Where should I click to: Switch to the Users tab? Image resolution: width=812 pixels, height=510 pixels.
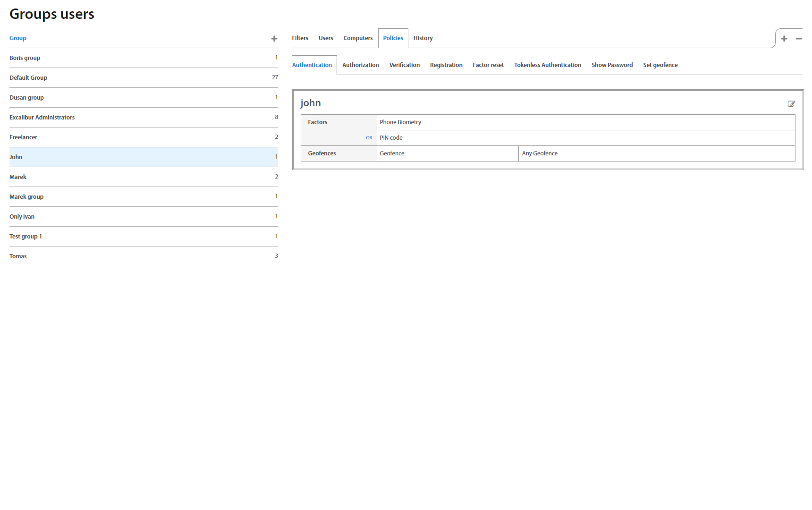point(325,38)
